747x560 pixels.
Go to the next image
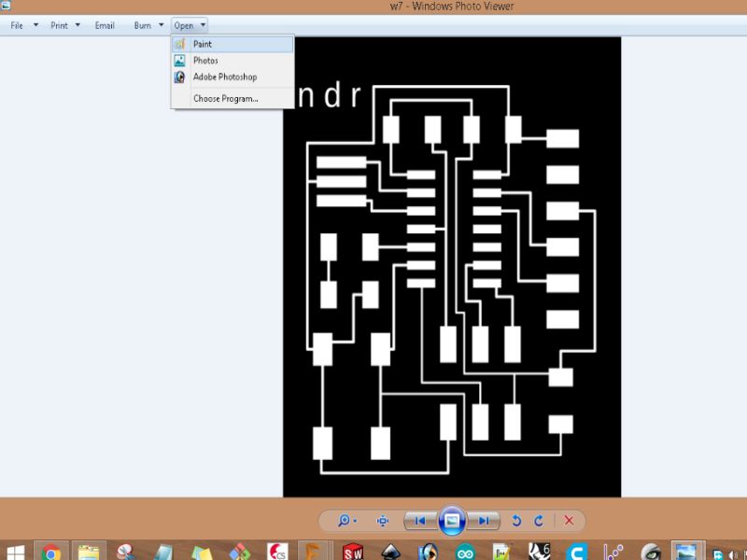click(x=484, y=521)
